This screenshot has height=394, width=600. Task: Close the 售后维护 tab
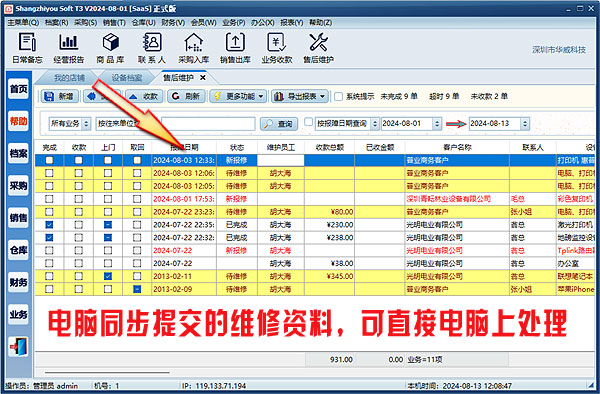point(203,78)
